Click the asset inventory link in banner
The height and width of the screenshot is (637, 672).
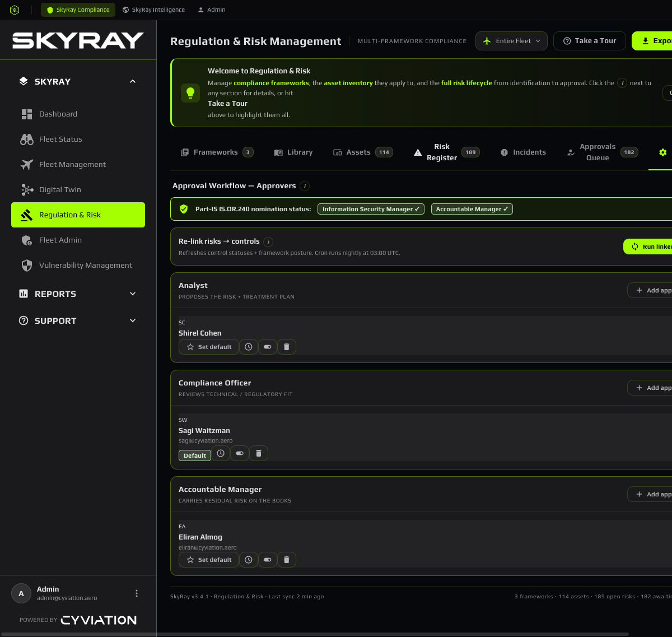pyautogui.click(x=348, y=83)
